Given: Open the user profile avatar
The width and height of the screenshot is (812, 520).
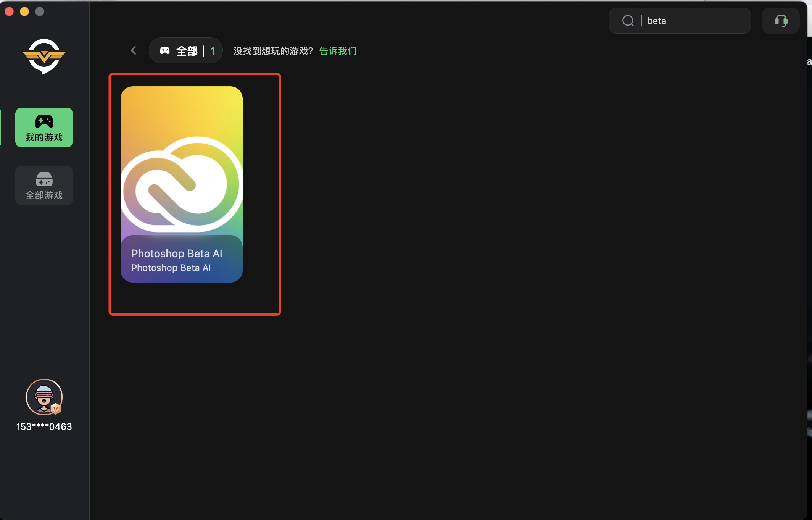Looking at the screenshot, I should click(44, 397).
